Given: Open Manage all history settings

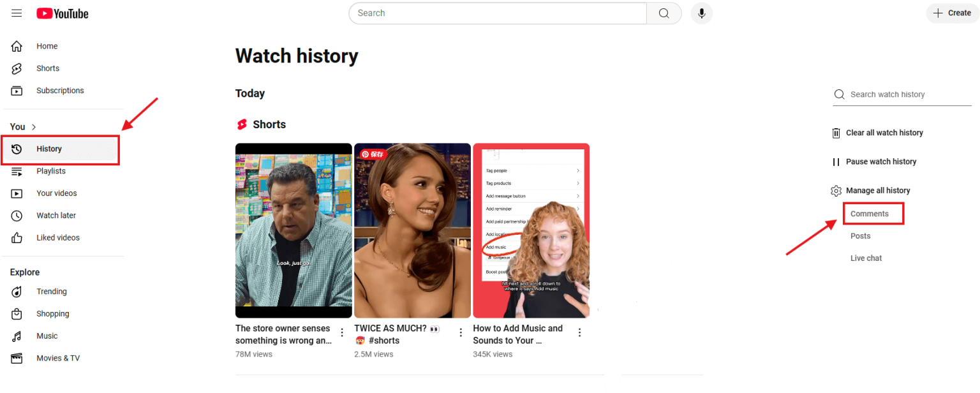Looking at the screenshot, I should (x=877, y=190).
